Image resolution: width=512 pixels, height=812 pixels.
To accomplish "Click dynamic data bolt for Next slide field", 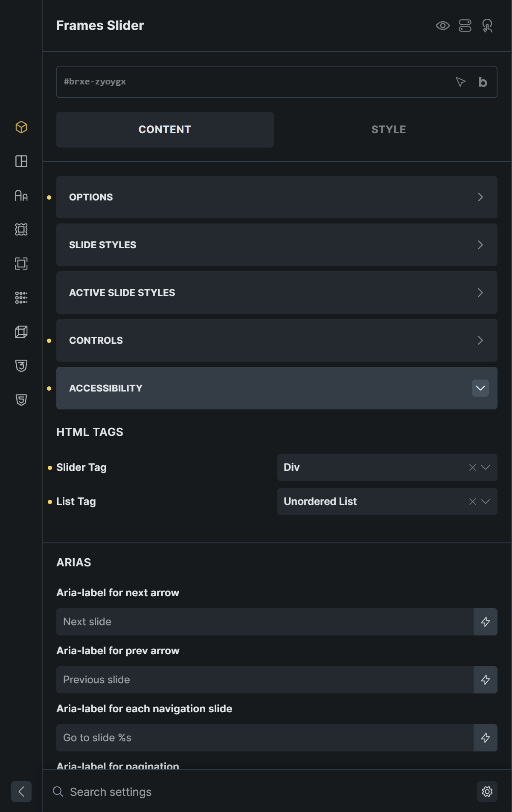I will tap(486, 622).
